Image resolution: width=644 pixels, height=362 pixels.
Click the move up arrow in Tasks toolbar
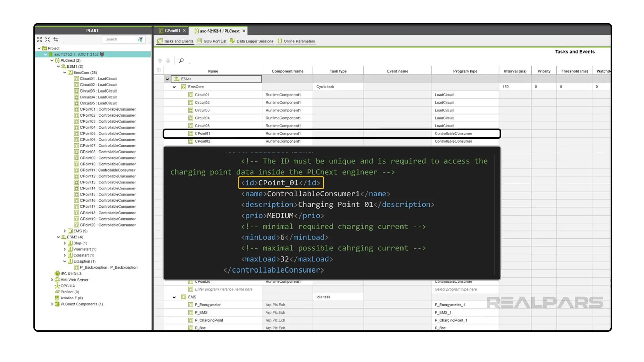(x=160, y=61)
